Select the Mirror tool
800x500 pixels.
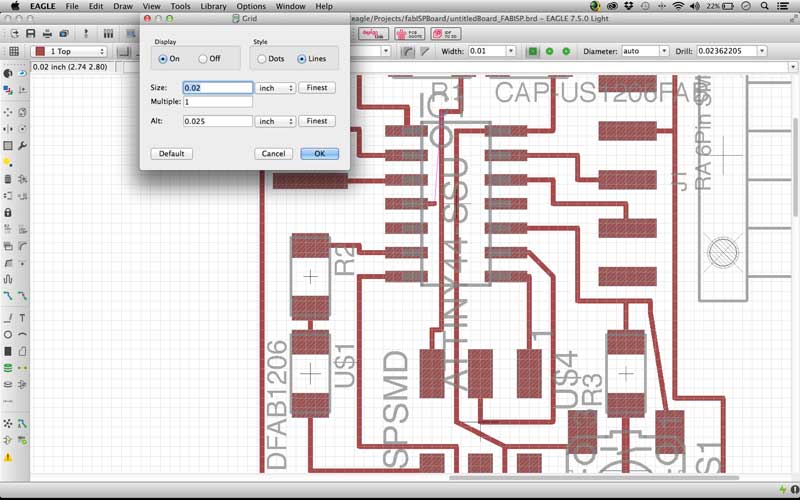click(x=8, y=129)
